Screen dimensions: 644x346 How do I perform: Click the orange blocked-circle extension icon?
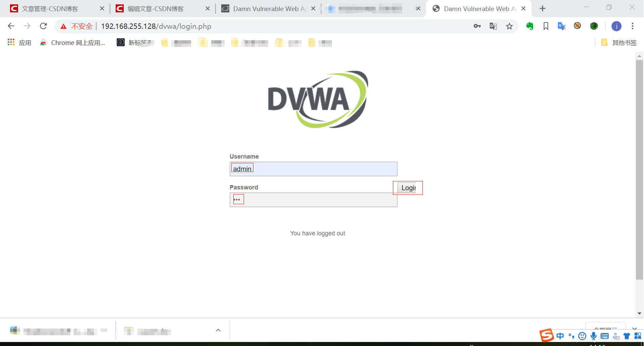coord(577,25)
